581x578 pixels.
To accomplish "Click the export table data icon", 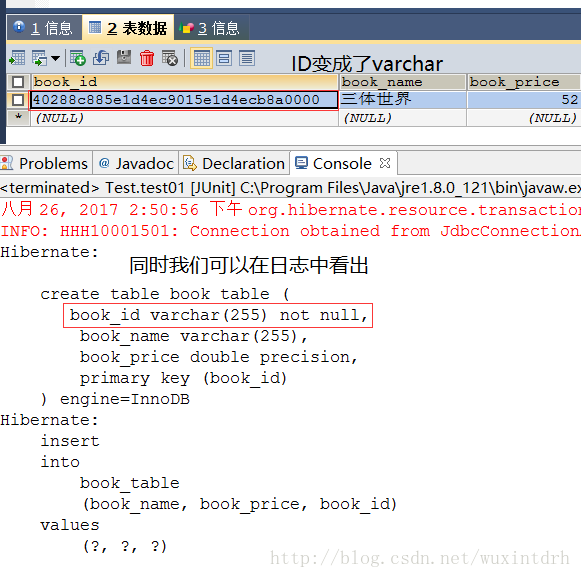I will 17,58.
